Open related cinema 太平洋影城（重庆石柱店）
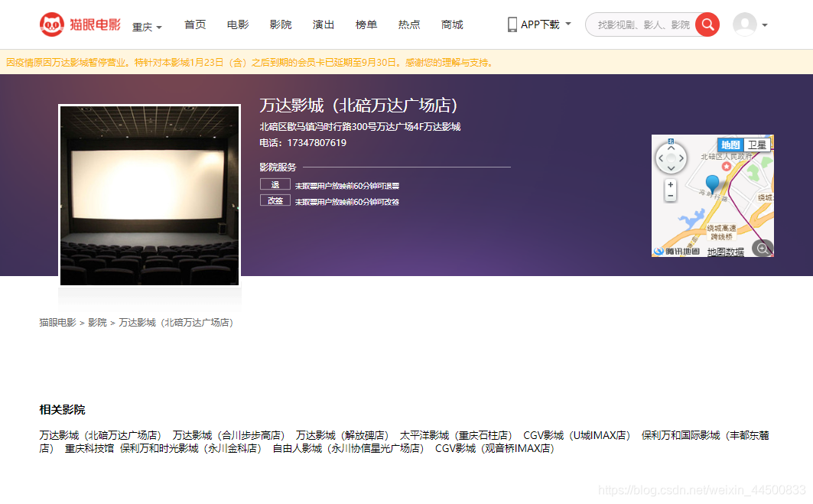This screenshot has width=813, height=504. click(456, 435)
